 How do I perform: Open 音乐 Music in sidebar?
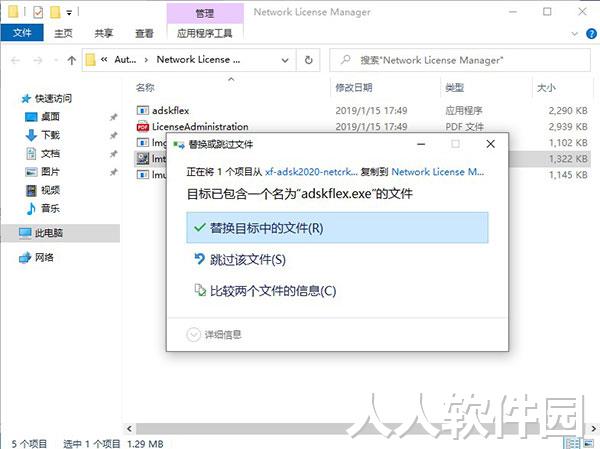coord(50,208)
